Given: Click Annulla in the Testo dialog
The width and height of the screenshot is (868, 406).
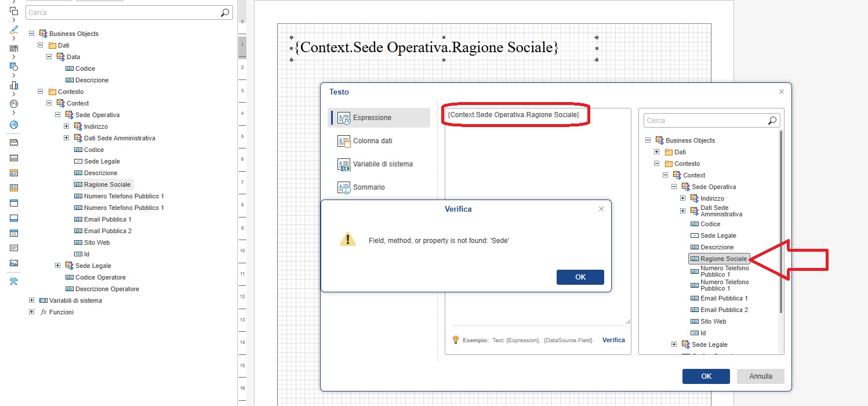Looking at the screenshot, I should (x=760, y=376).
